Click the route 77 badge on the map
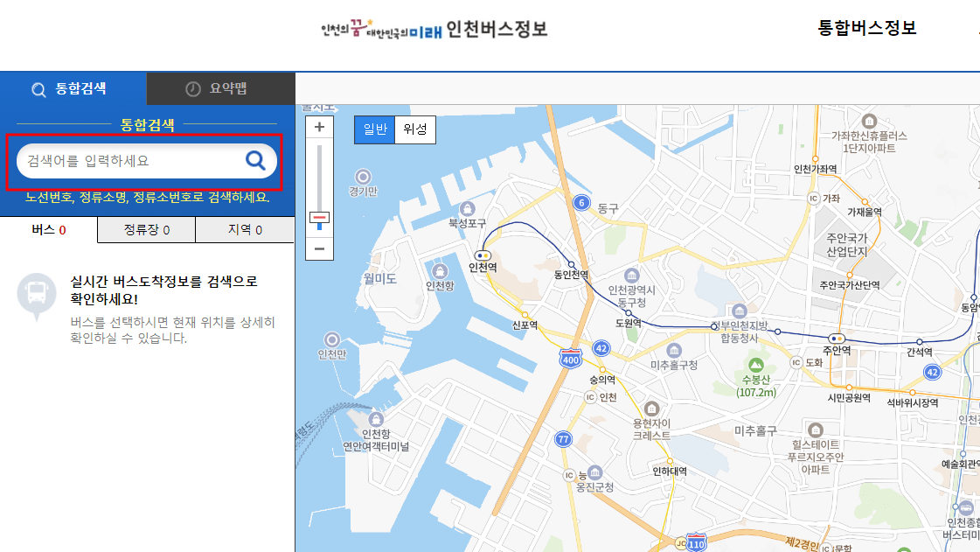The height and width of the screenshot is (552, 980). 564,439
